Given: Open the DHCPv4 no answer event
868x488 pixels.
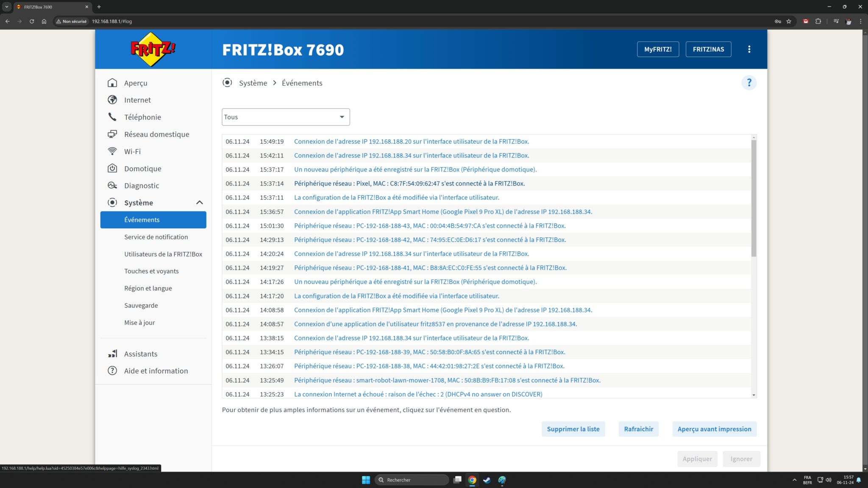Looking at the screenshot, I should click(418, 394).
